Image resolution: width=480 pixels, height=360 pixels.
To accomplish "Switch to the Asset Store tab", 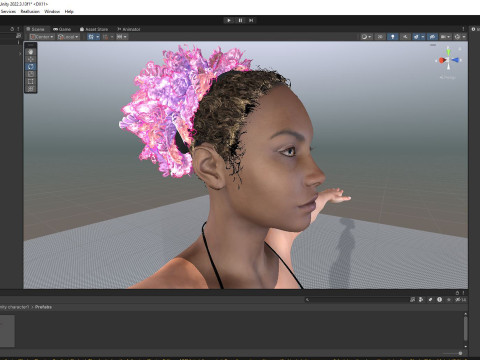I will tap(94, 29).
